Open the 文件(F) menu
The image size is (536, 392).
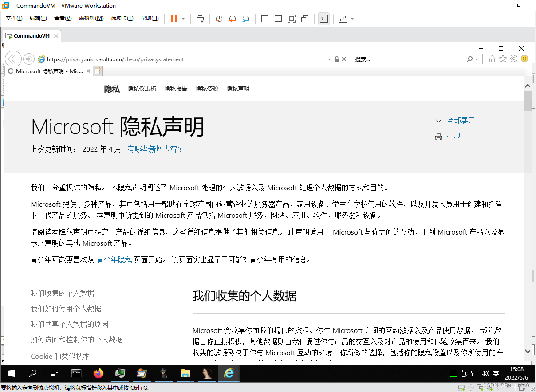14,18
